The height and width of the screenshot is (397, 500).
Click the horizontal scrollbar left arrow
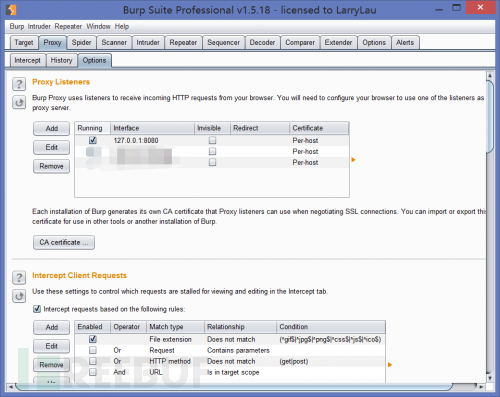tap(11, 387)
